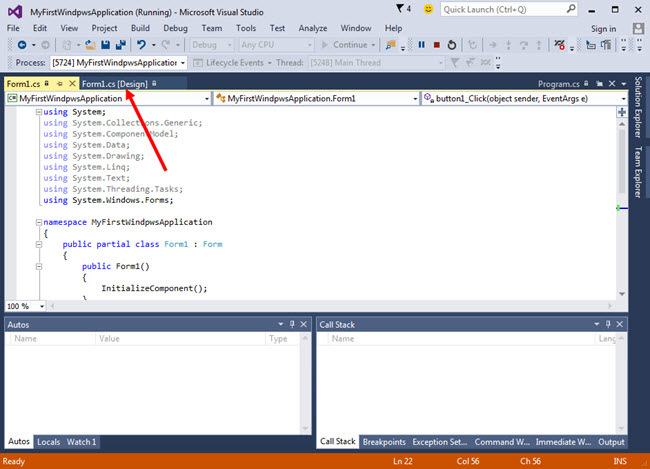Collapse the public Form1() constructor block

[x=39, y=266]
